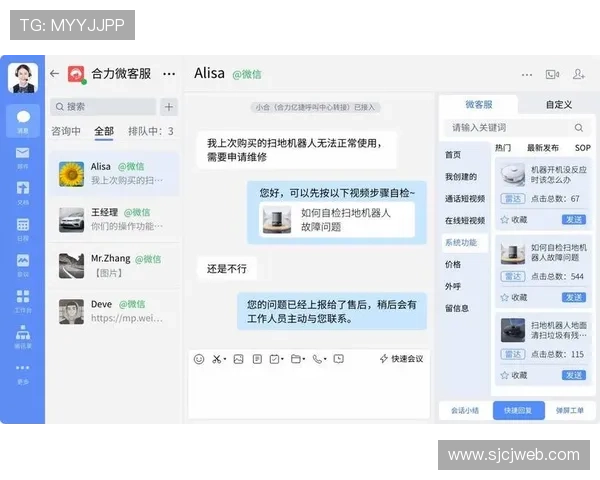Open the Contacts (通讯录) sidebar icon
The height and width of the screenshot is (480, 600).
click(x=23, y=336)
